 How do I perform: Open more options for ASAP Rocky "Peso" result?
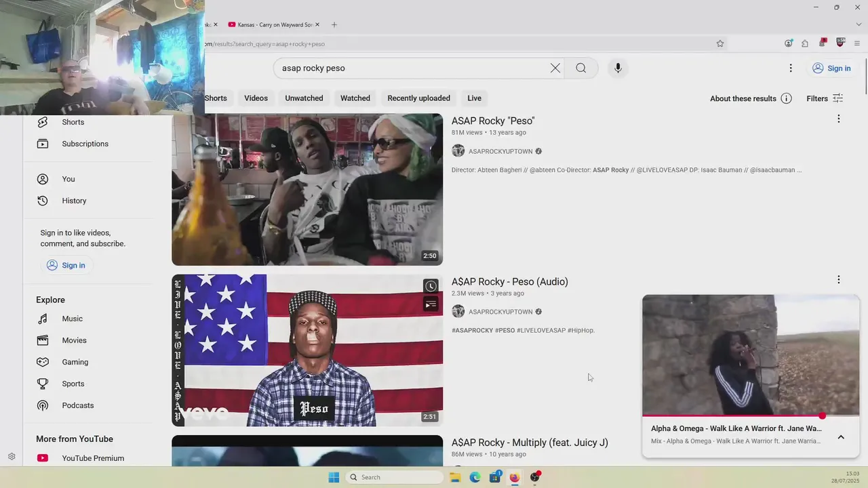point(838,119)
